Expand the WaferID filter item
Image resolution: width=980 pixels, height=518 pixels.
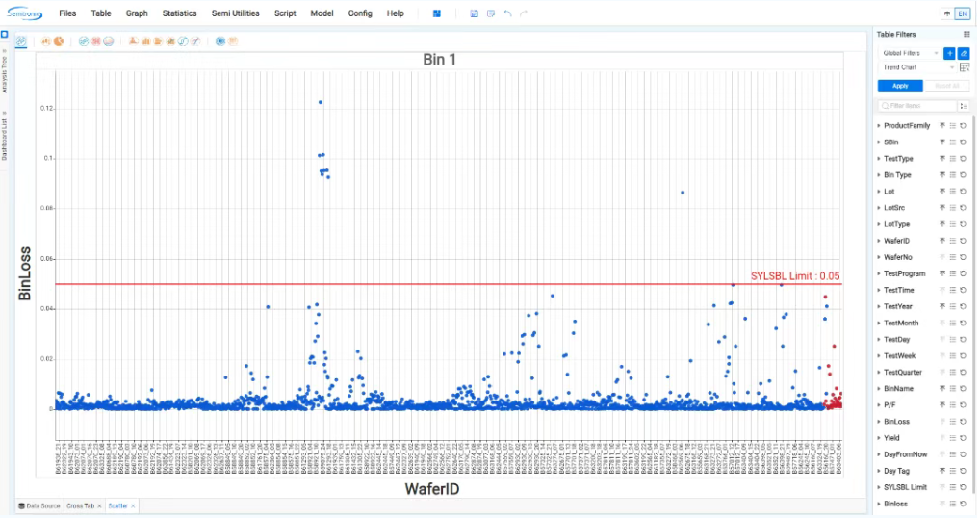pyautogui.click(x=879, y=241)
